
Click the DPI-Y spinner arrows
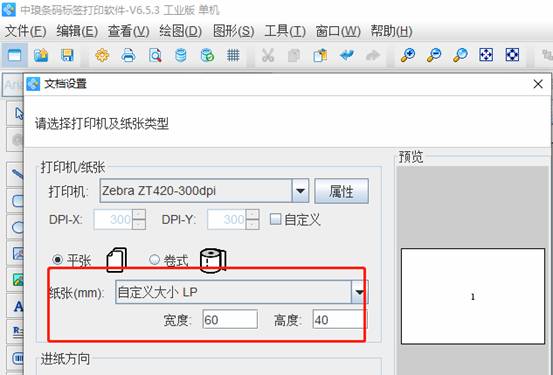(x=253, y=219)
